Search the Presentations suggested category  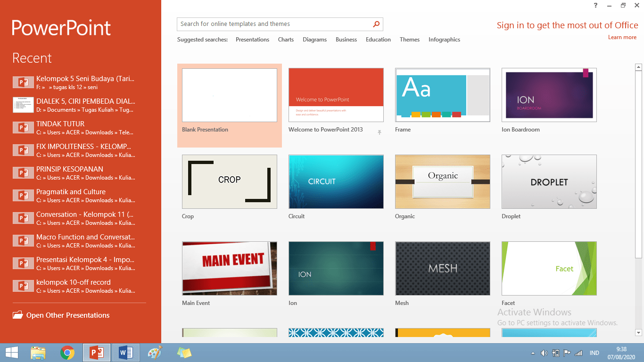(x=252, y=40)
